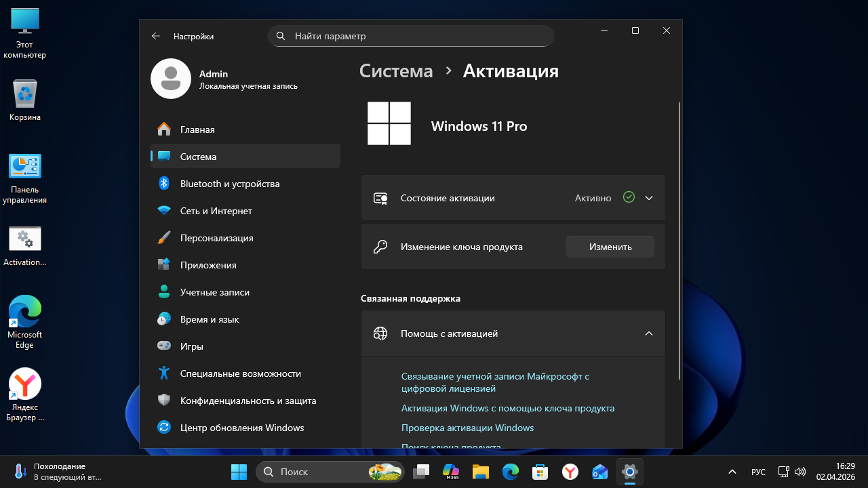This screenshot has width=868, height=488.
Task: Collapse the Помощь с активацией section
Action: (649, 333)
